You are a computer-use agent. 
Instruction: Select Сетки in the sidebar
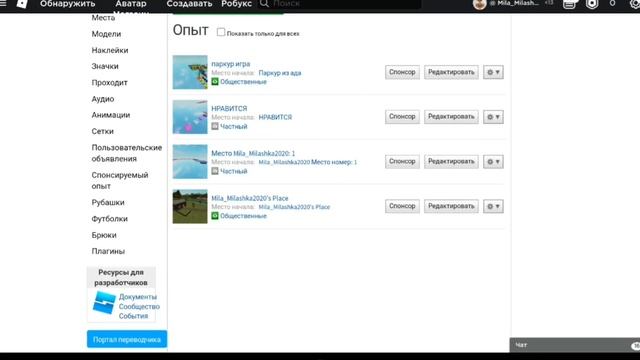pos(102,131)
